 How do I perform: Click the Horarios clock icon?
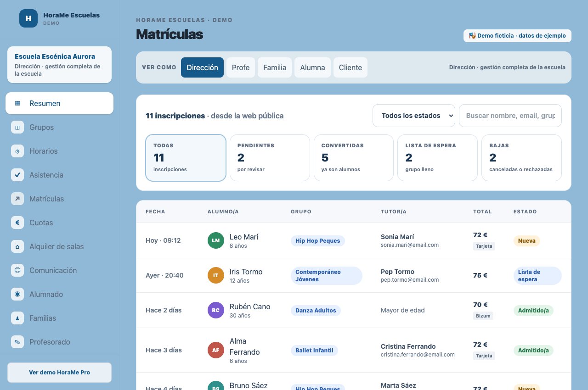point(17,151)
